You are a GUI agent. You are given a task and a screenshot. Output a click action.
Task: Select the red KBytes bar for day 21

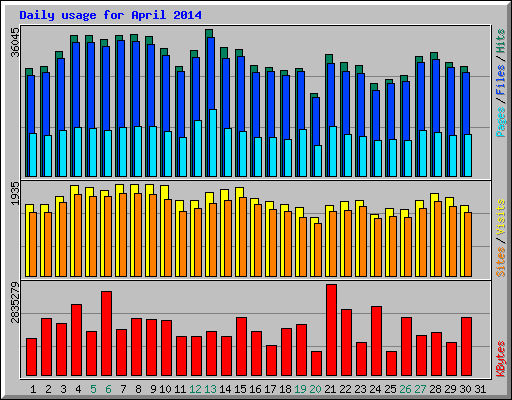(331, 330)
